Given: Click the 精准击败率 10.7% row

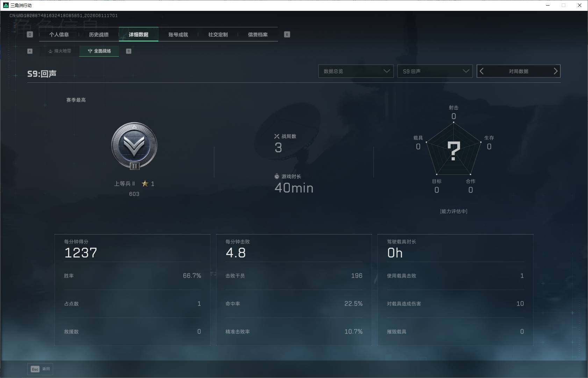Looking at the screenshot, I should (294, 332).
